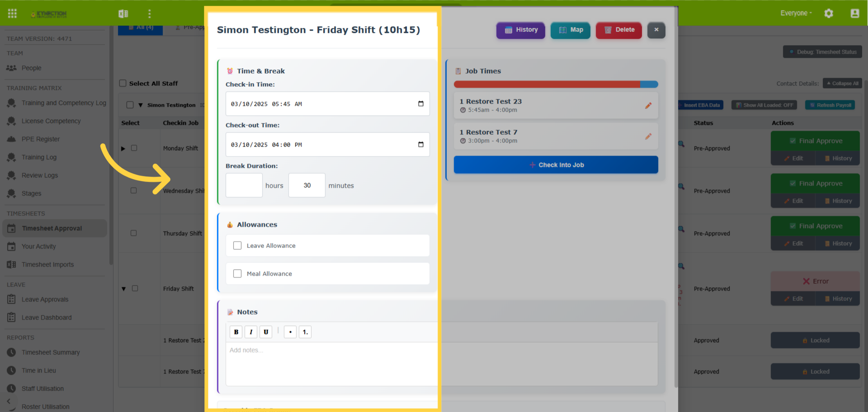868x412 pixels.
Task: Open the Everyone dropdown in header
Action: [796, 13]
